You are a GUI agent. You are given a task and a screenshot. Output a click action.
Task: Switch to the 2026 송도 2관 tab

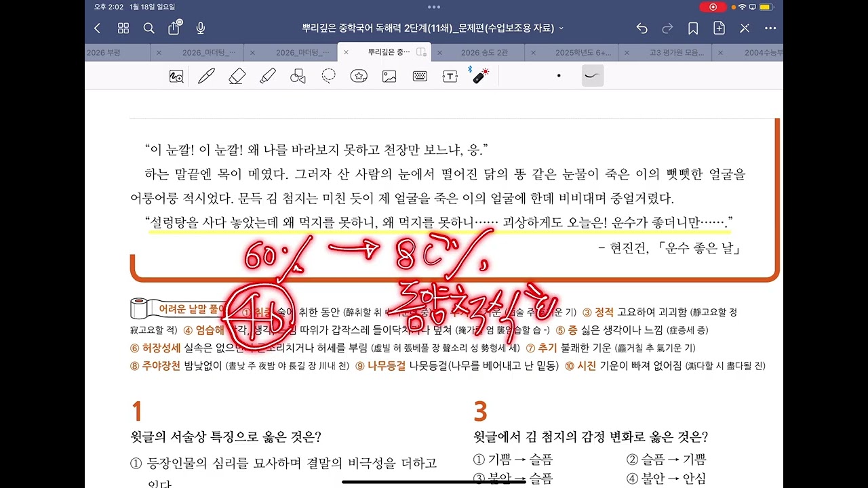pos(484,52)
